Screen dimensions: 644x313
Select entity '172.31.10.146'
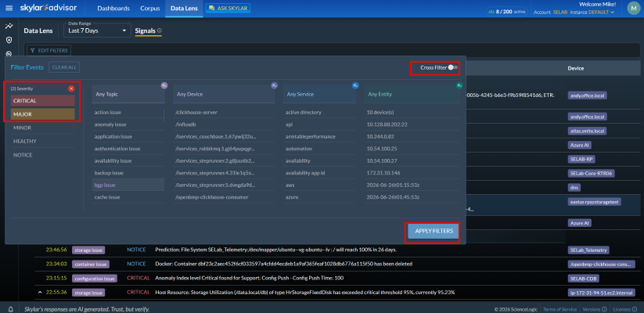(412, 173)
